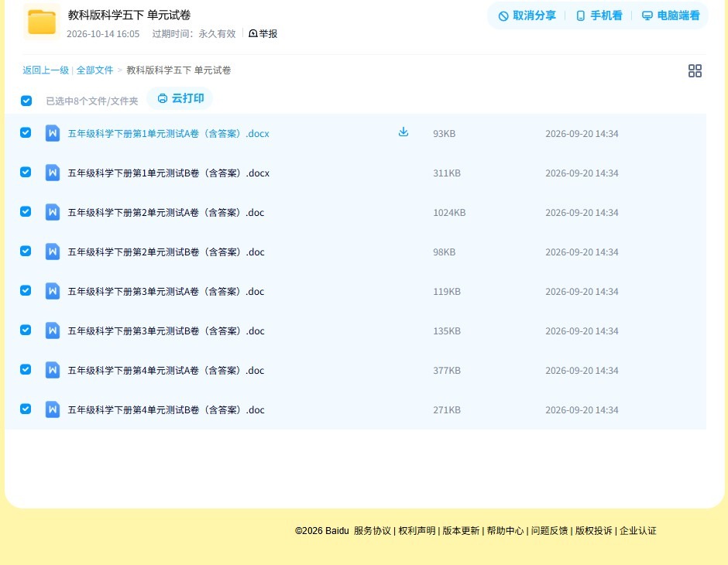Click the 举报 report icon

[253, 33]
